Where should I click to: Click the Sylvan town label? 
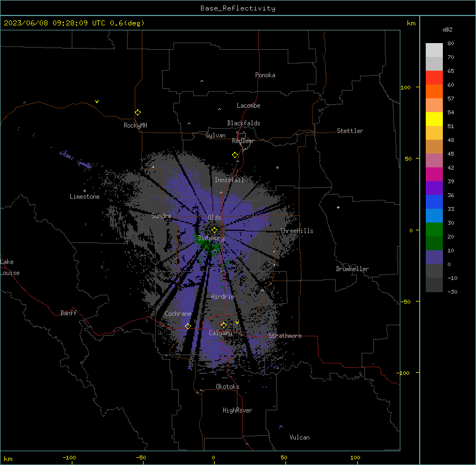click(x=215, y=135)
